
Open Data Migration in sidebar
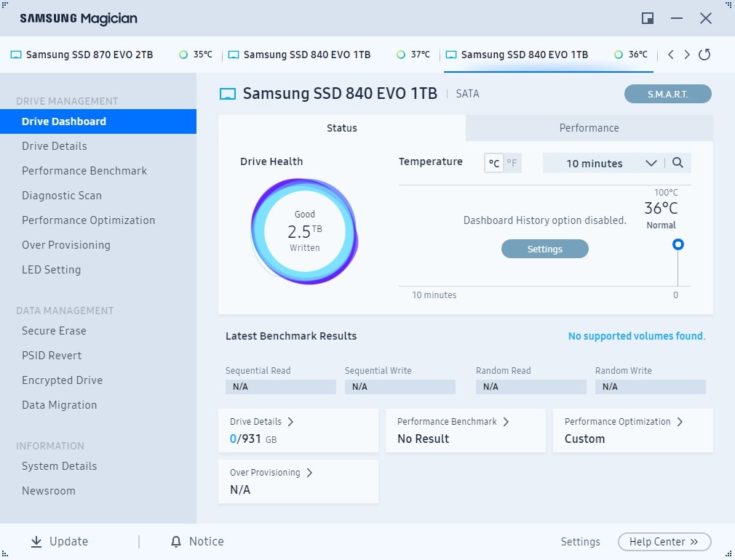tap(98, 405)
